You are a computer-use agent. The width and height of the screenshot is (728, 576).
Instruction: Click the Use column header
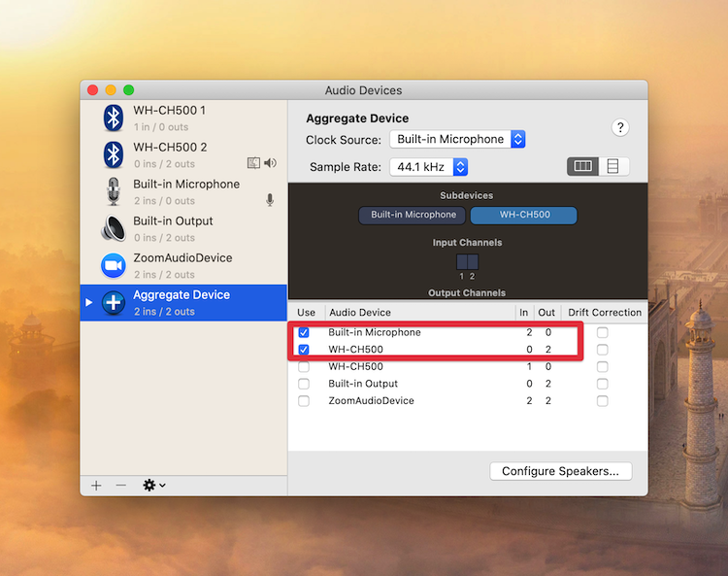click(307, 312)
